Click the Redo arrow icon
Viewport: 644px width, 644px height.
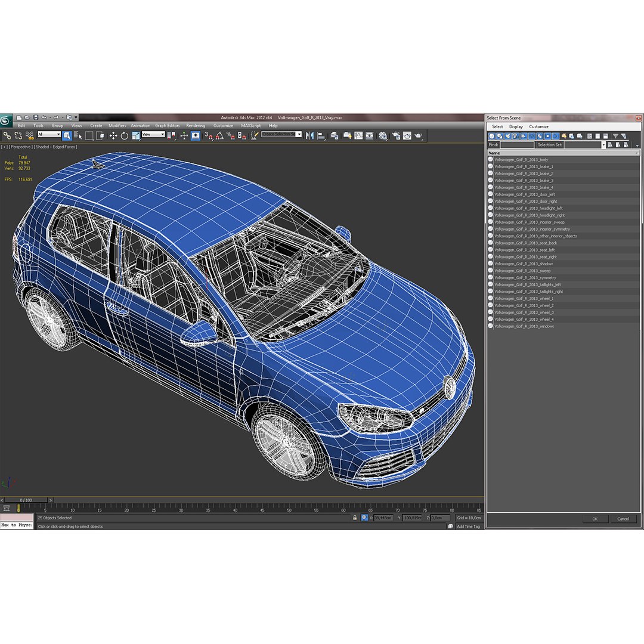point(56,117)
